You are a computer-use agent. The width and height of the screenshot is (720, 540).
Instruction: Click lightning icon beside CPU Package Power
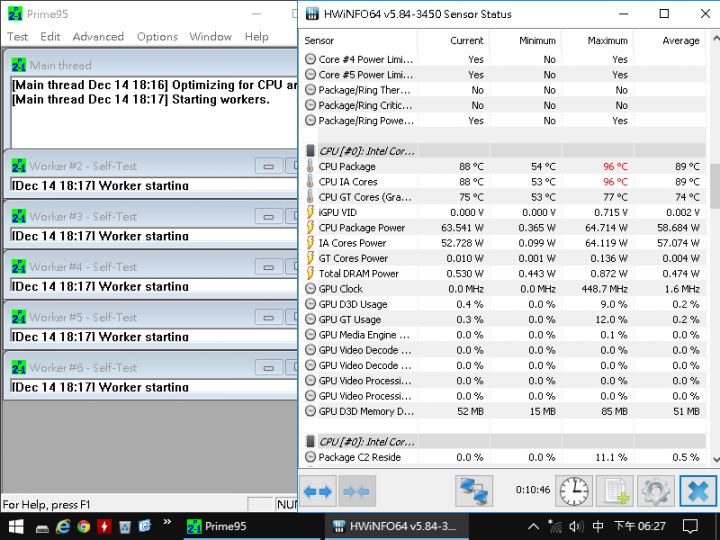[310, 228]
